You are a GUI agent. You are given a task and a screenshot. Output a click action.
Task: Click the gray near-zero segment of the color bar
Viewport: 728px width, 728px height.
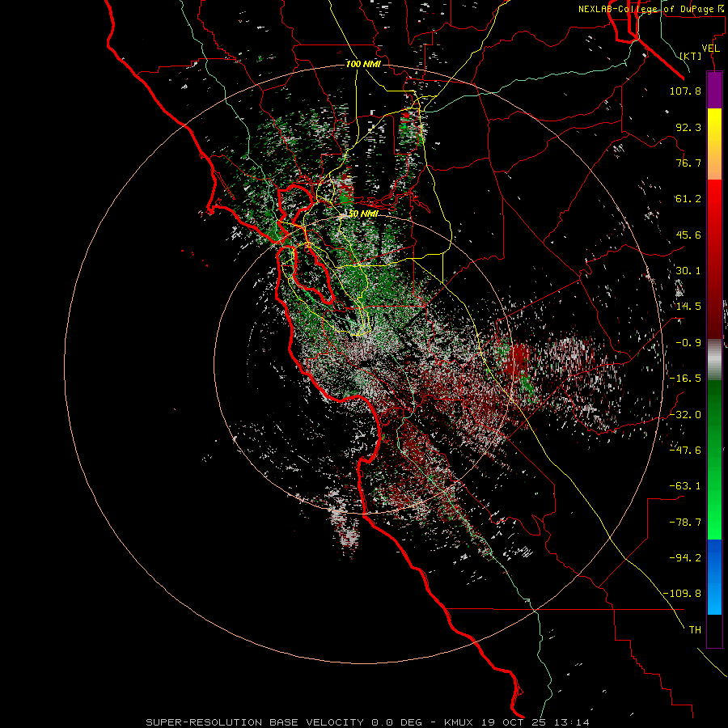(714, 360)
